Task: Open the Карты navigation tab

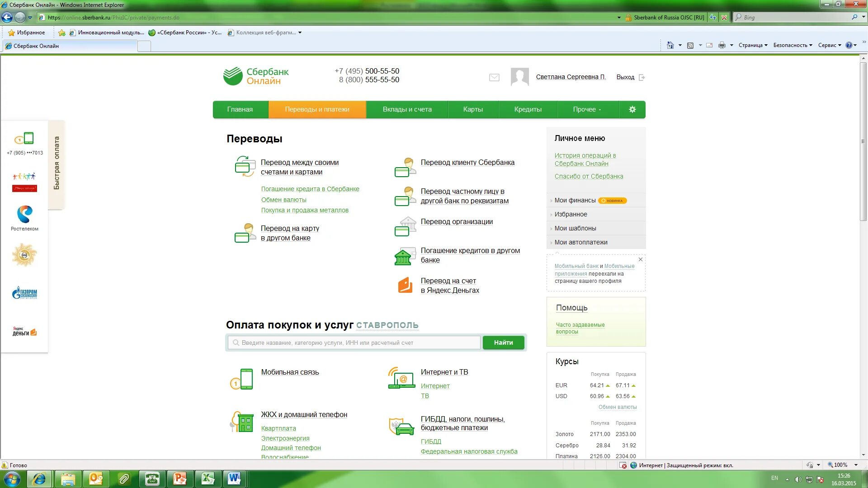Action: pos(473,109)
